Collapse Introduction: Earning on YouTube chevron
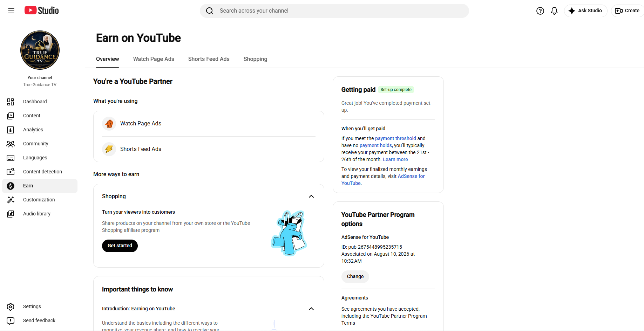The image size is (644, 331). point(311,309)
